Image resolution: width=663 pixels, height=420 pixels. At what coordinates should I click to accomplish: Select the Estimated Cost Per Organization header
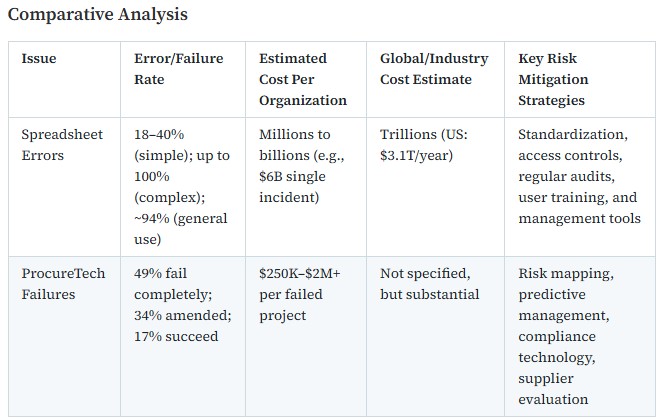(x=302, y=79)
